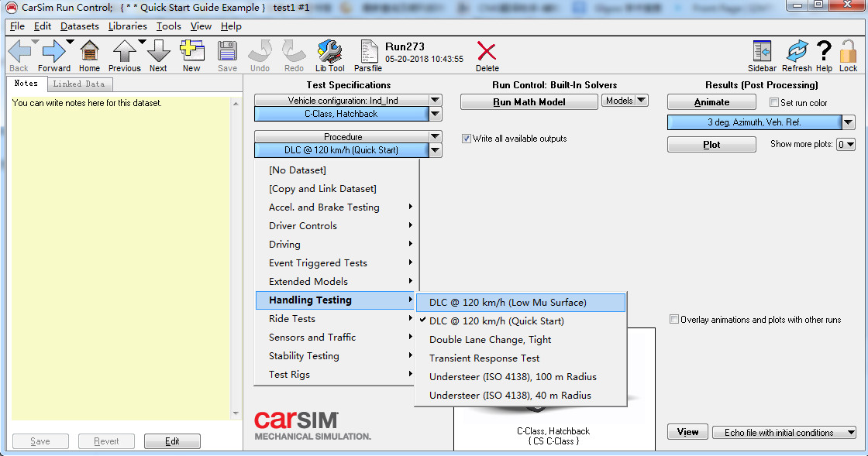Open the View menu
The image size is (868, 456).
coord(201,26)
